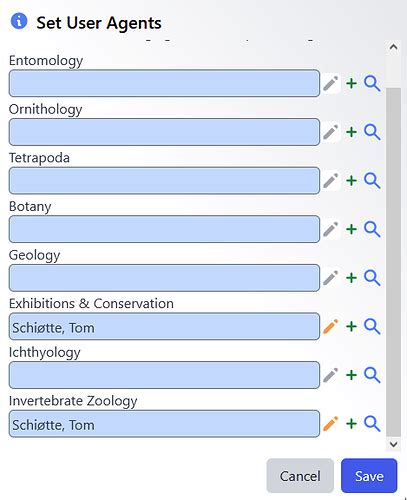Search for an Entomology agent
This screenshot has width=407, height=500.
[372, 83]
